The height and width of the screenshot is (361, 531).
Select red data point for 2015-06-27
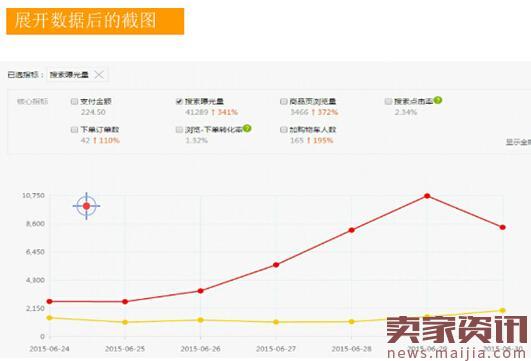[x=276, y=265]
